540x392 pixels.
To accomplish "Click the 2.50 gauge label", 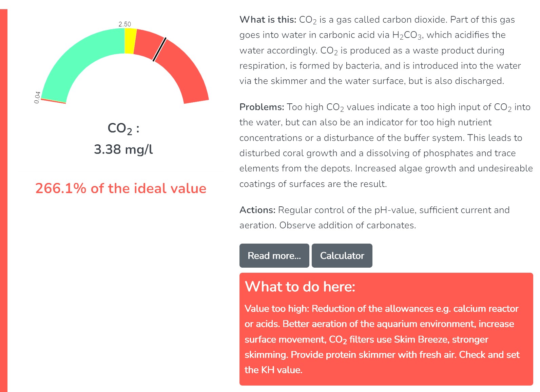I will 124,24.
